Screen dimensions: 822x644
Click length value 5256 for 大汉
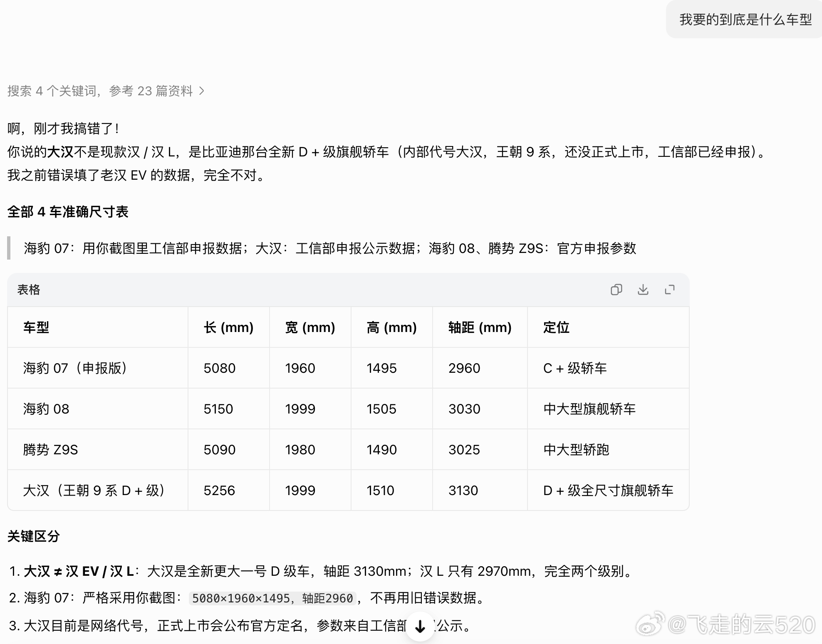tap(219, 490)
